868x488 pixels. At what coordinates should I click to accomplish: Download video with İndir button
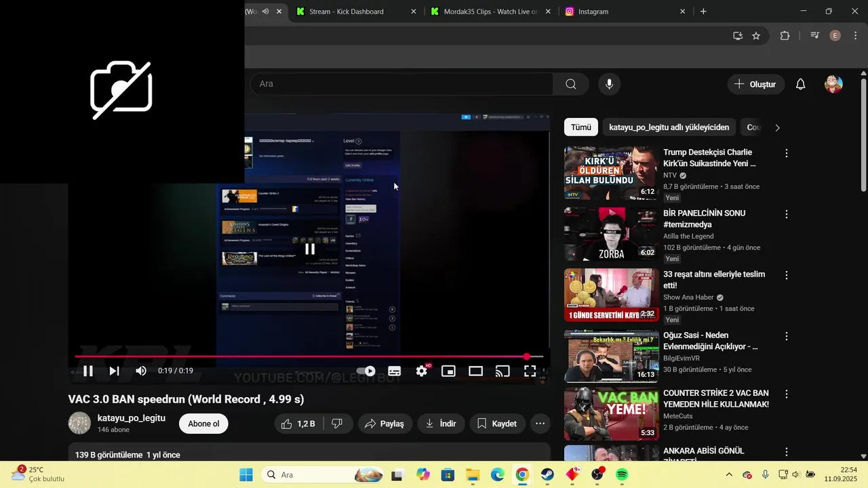click(441, 424)
